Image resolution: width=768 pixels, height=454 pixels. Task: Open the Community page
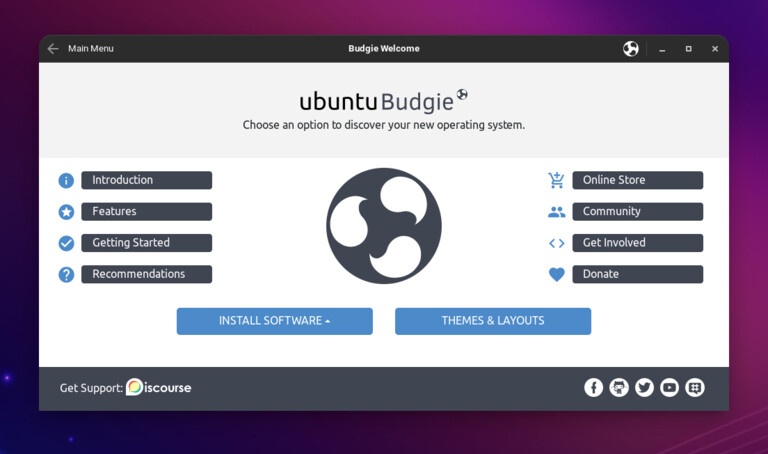point(638,212)
